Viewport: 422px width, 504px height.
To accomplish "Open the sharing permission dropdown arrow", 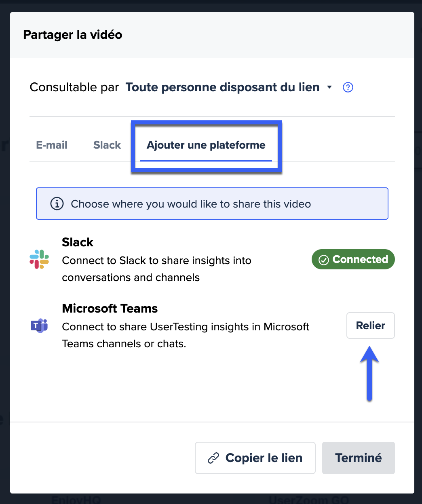I will click(x=329, y=87).
